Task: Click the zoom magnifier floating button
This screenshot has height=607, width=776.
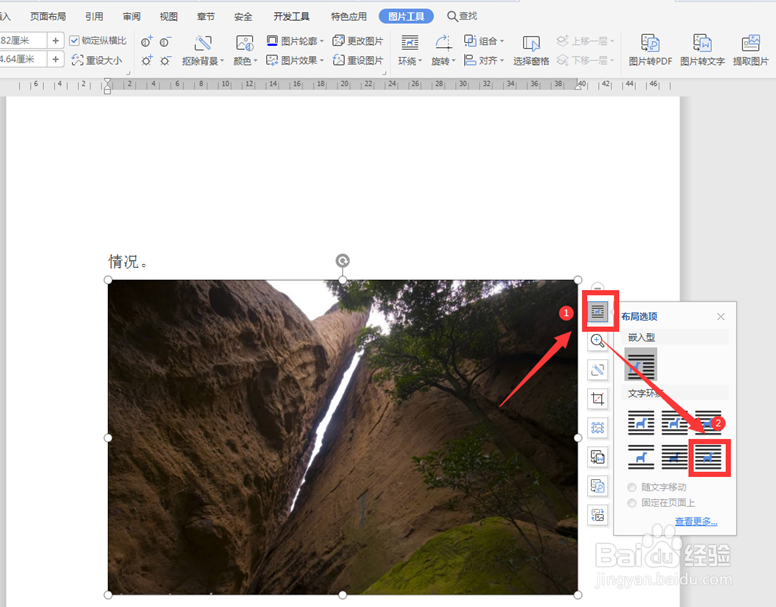Action: tap(597, 341)
